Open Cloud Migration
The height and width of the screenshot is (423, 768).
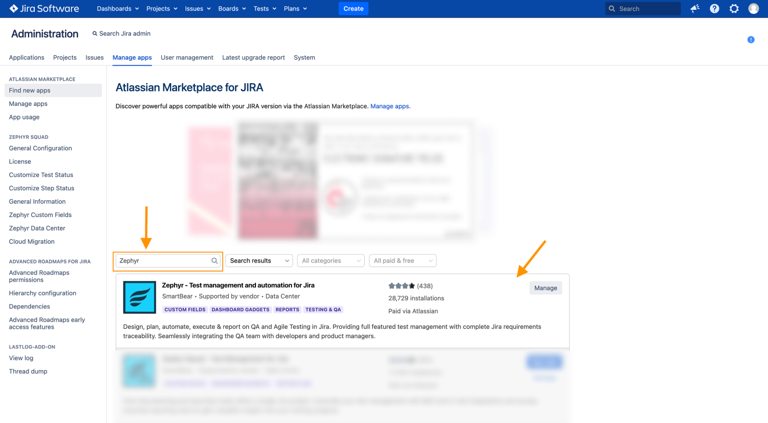tap(31, 241)
